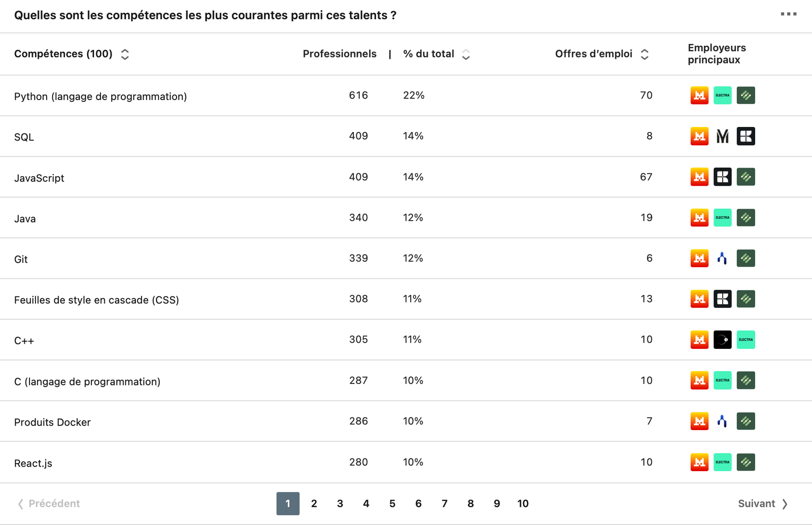Click the Précédent previous page button
The width and height of the screenshot is (812, 525).
point(49,504)
